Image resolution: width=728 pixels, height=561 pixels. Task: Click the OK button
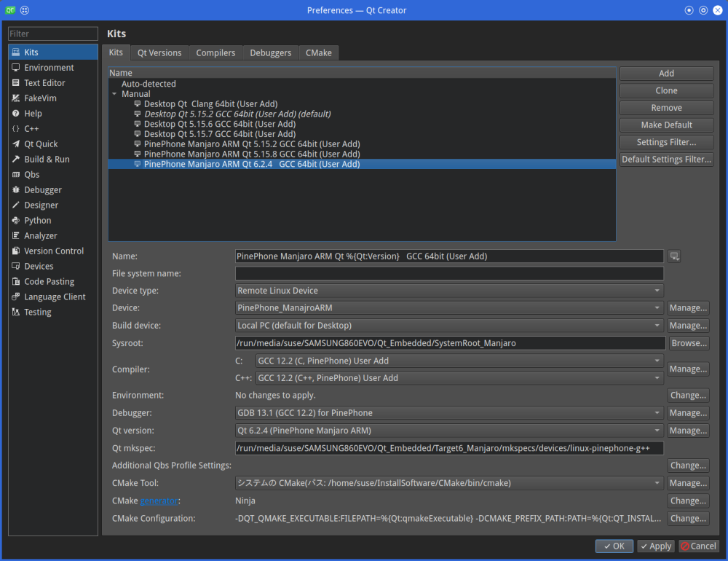(x=614, y=546)
